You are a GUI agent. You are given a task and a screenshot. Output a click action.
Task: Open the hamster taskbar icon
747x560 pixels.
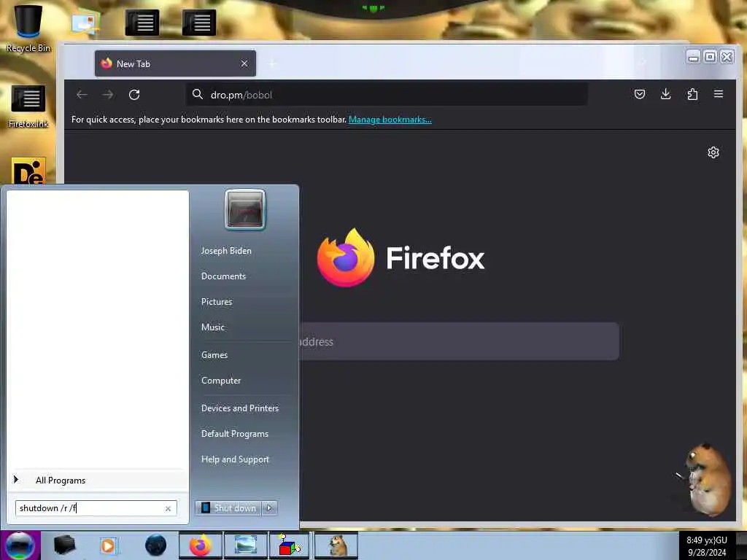point(336,545)
